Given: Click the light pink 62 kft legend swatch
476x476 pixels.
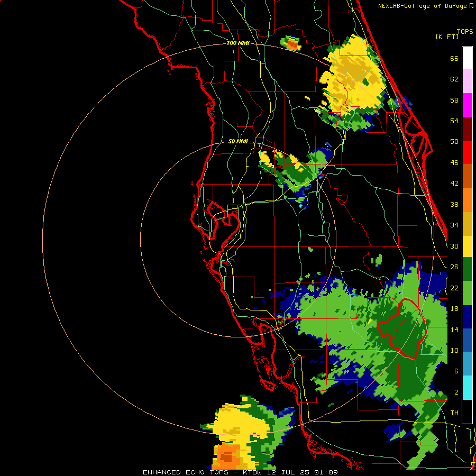Looking at the screenshot, I should (x=467, y=81).
